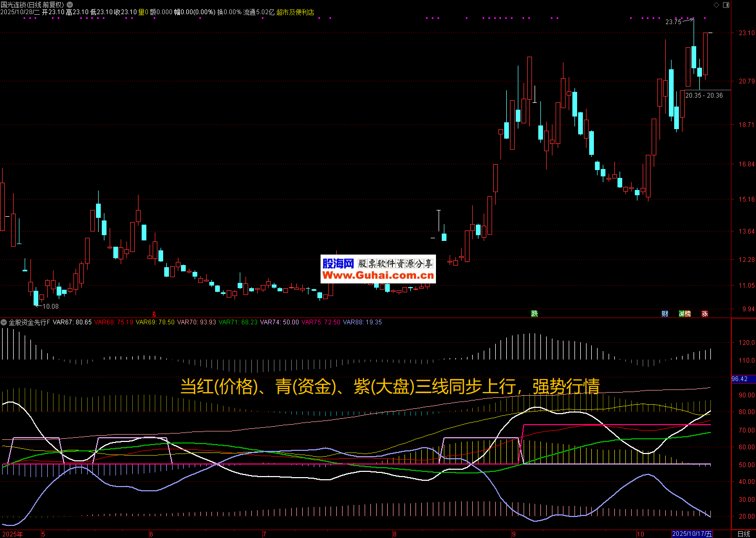756x538 pixels.
Task: Open the 日线 period selector at bottom-right
Action: point(743,534)
